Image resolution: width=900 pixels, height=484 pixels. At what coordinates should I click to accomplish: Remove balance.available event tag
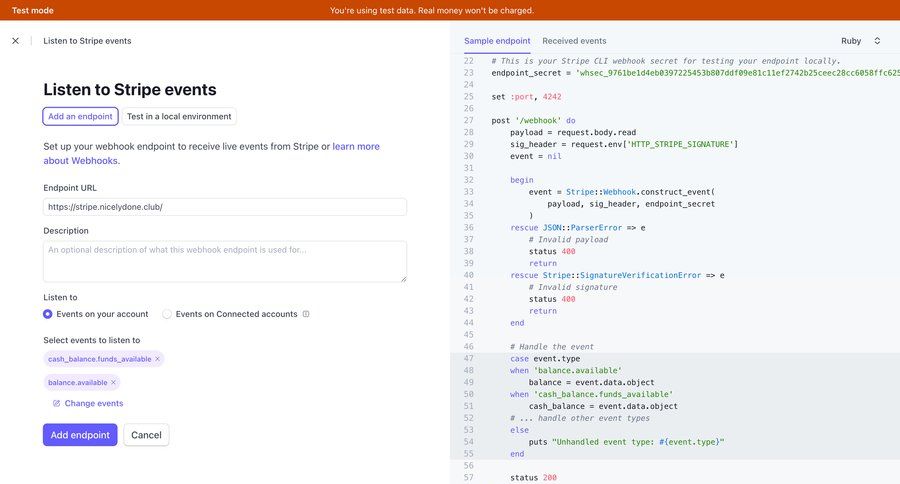pyautogui.click(x=113, y=382)
